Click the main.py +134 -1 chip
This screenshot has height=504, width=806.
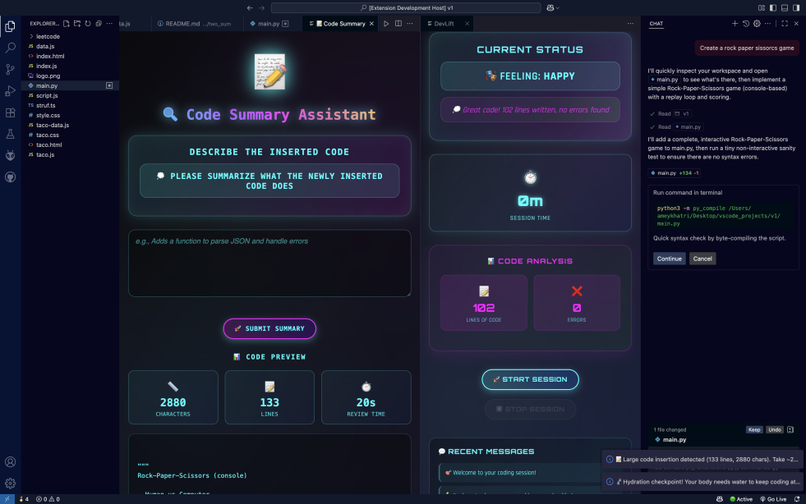coord(675,173)
